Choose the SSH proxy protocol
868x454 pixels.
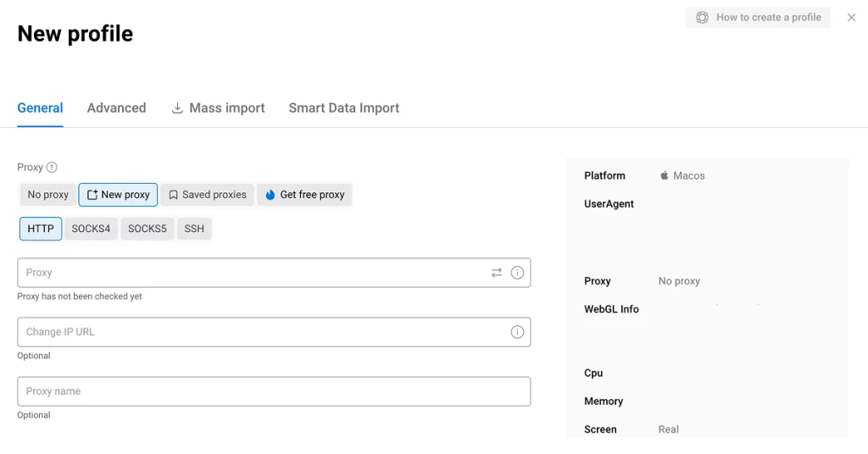pos(194,229)
